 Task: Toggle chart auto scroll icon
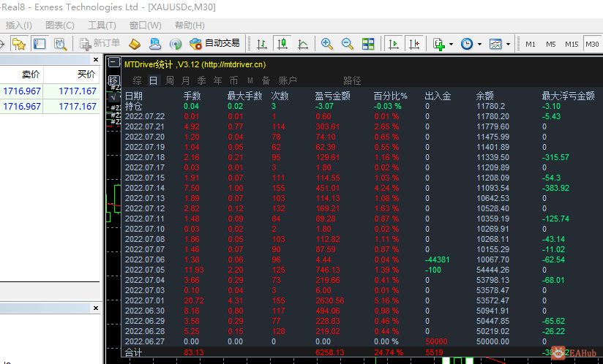click(x=394, y=44)
